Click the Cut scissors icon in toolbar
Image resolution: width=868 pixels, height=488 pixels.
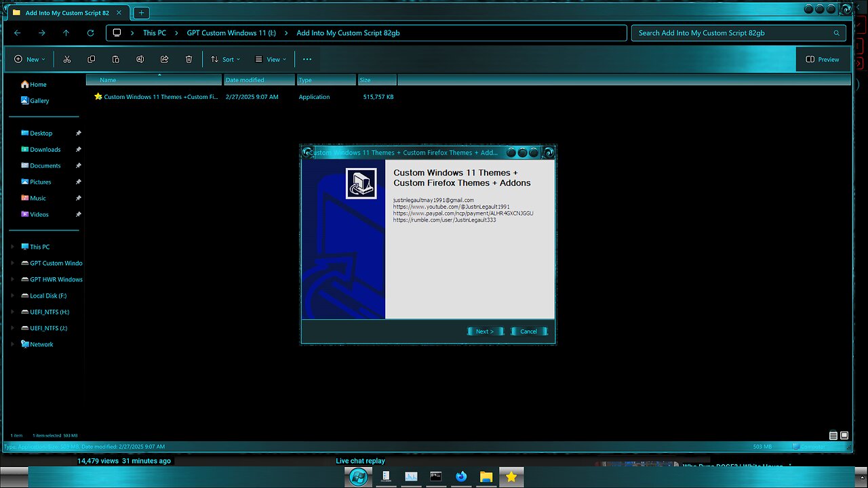click(66, 60)
